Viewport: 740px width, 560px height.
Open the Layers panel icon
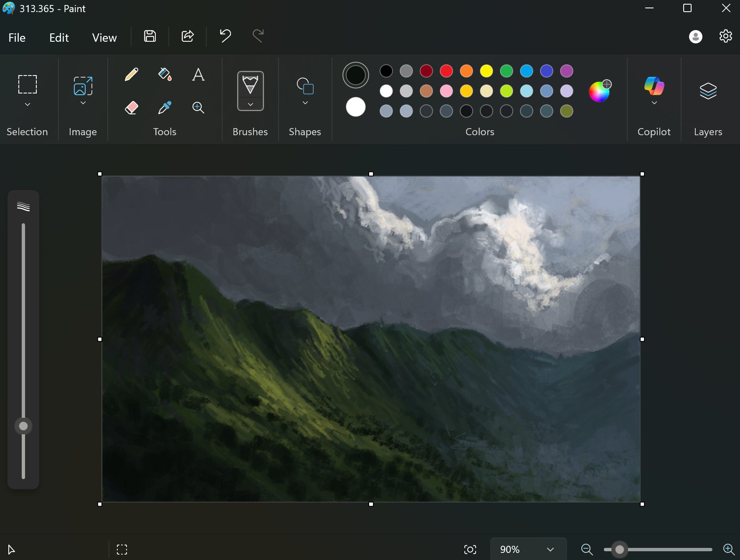point(708,91)
